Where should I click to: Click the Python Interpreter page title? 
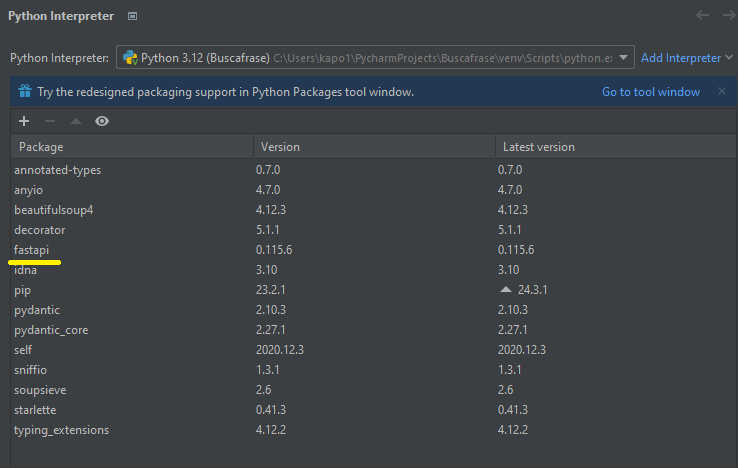coord(61,16)
